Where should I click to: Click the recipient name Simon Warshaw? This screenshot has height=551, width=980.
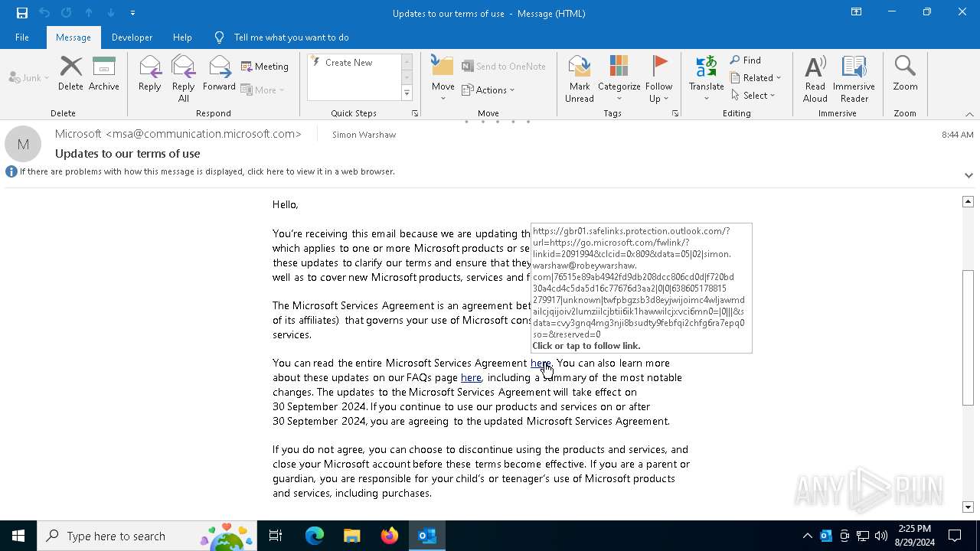[x=364, y=135]
